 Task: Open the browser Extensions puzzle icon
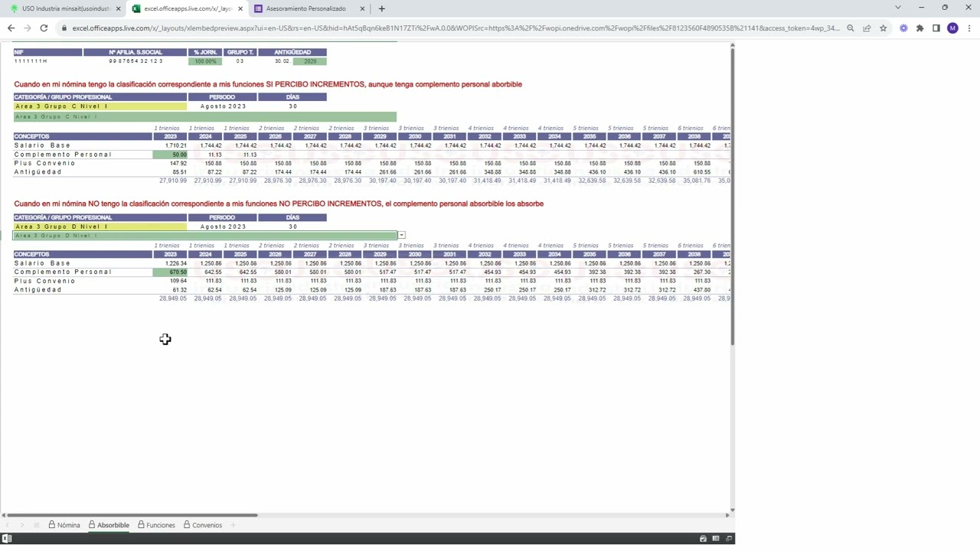click(920, 28)
